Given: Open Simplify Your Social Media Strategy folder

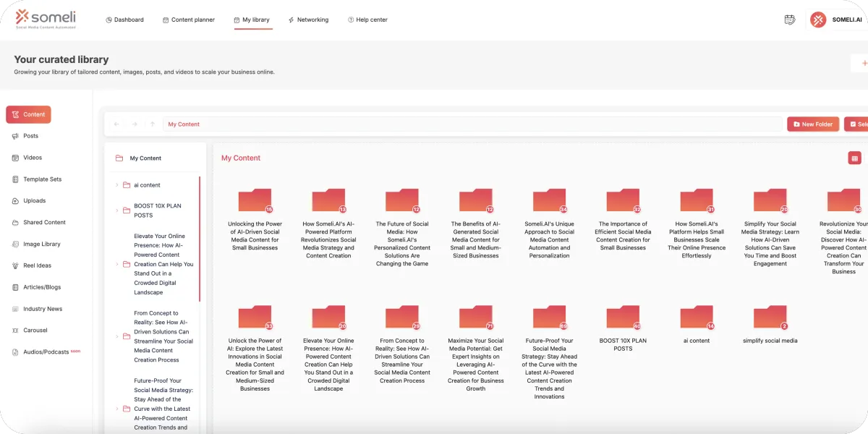Looking at the screenshot, I should coord(770,227).
